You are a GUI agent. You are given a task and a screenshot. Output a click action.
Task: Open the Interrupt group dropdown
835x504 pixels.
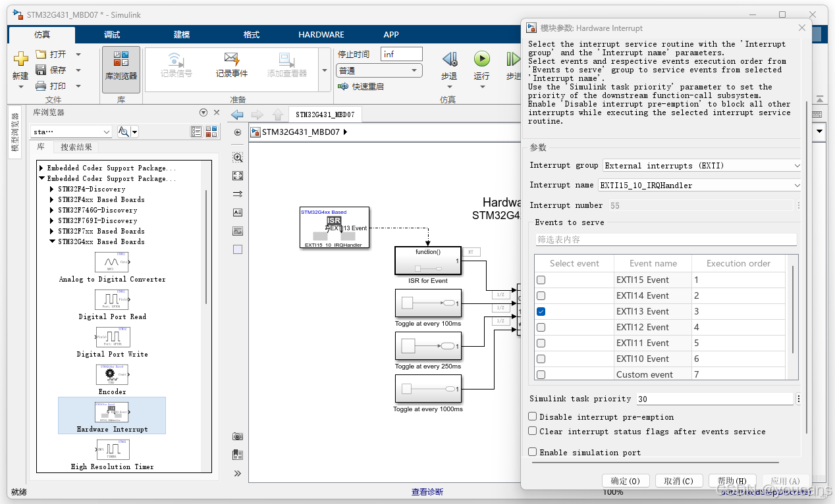coord(702,166)
